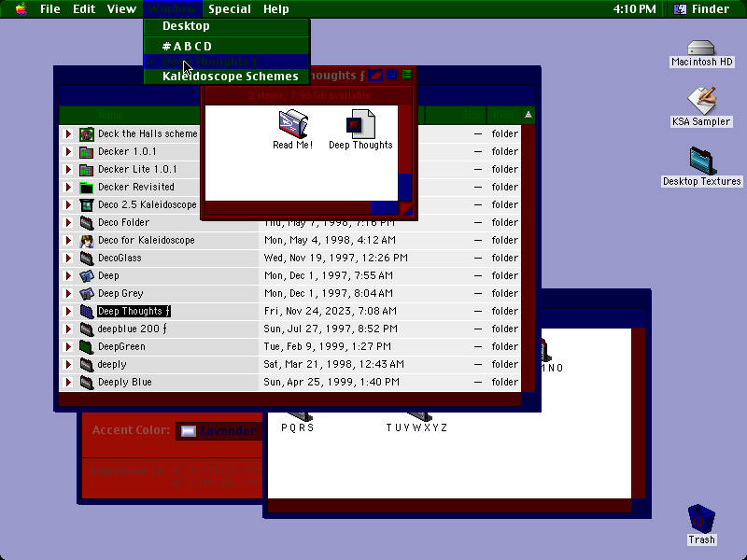Select the Deep Thoughts scheme file icon
This screenshot has width=747, height=560.
click(360, 123)
